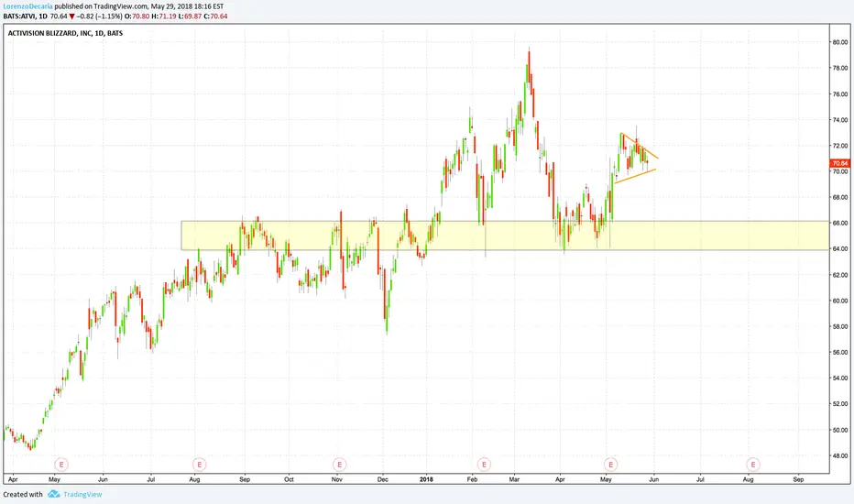Click the 74.00 price axis label
Viewport: 854px width, 504px height.
pos(840,120)
